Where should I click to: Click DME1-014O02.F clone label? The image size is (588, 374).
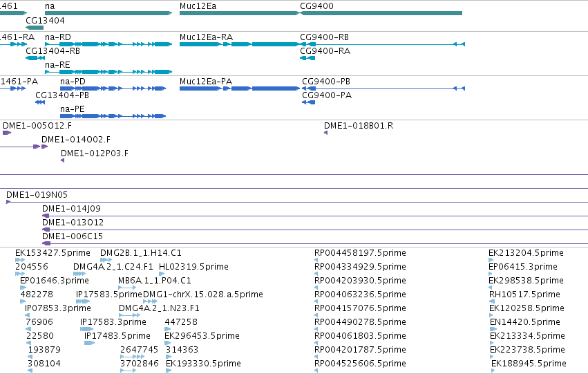point(76,140)
